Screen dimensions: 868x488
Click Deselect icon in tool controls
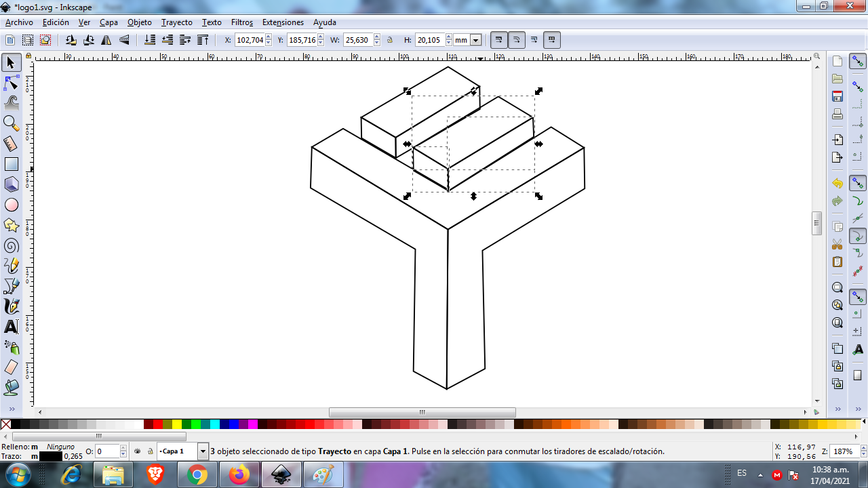[45, 40]
